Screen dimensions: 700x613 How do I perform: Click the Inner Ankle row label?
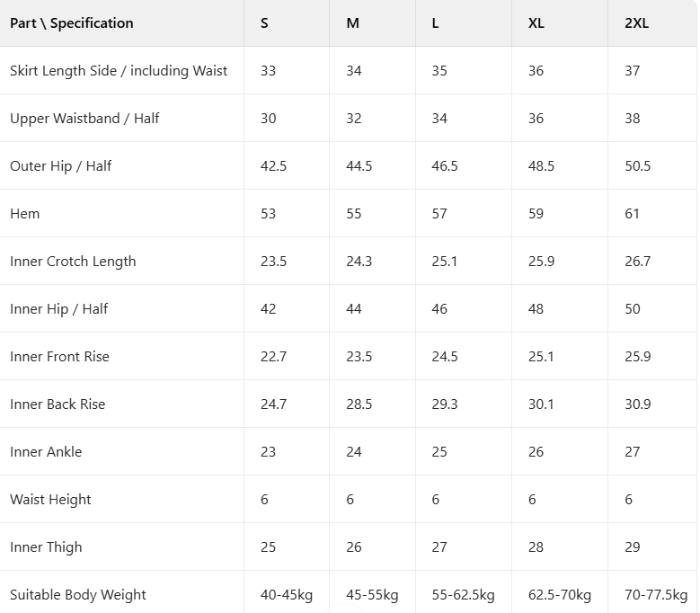point(46,452)
